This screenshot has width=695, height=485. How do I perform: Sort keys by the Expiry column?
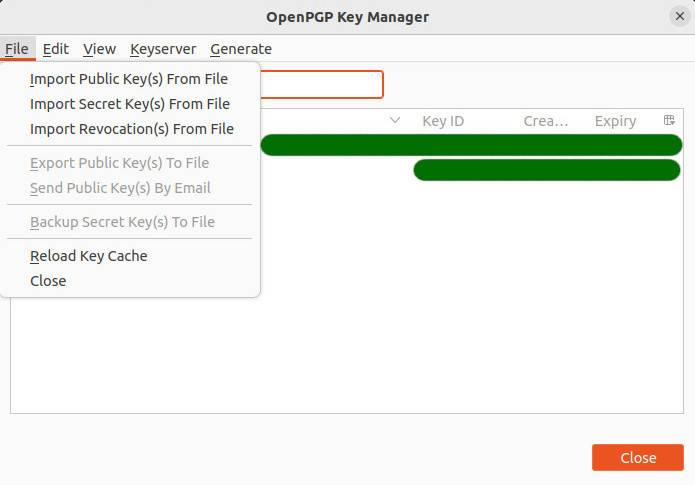click(x=615, y=121)
